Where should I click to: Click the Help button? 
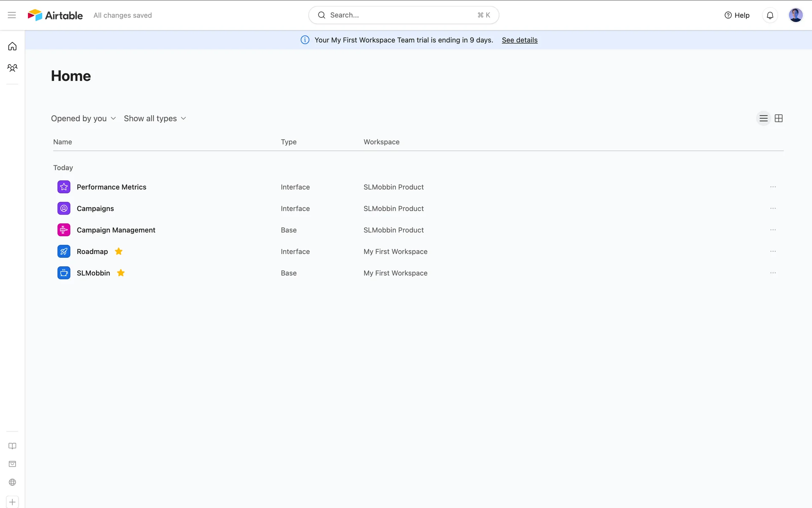point(737,15)
